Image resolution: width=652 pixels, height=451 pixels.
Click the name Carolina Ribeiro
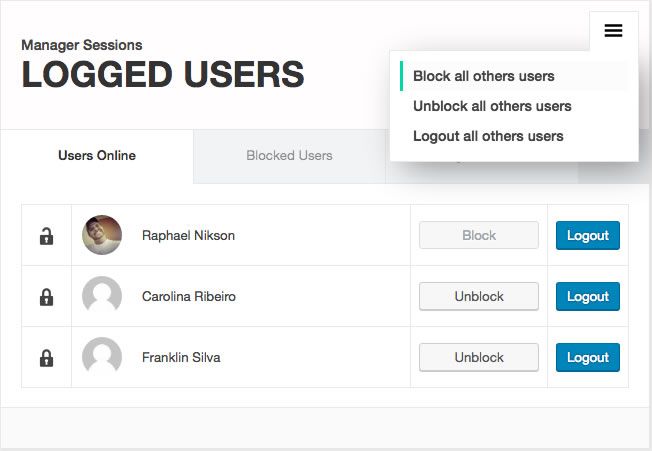189,297
